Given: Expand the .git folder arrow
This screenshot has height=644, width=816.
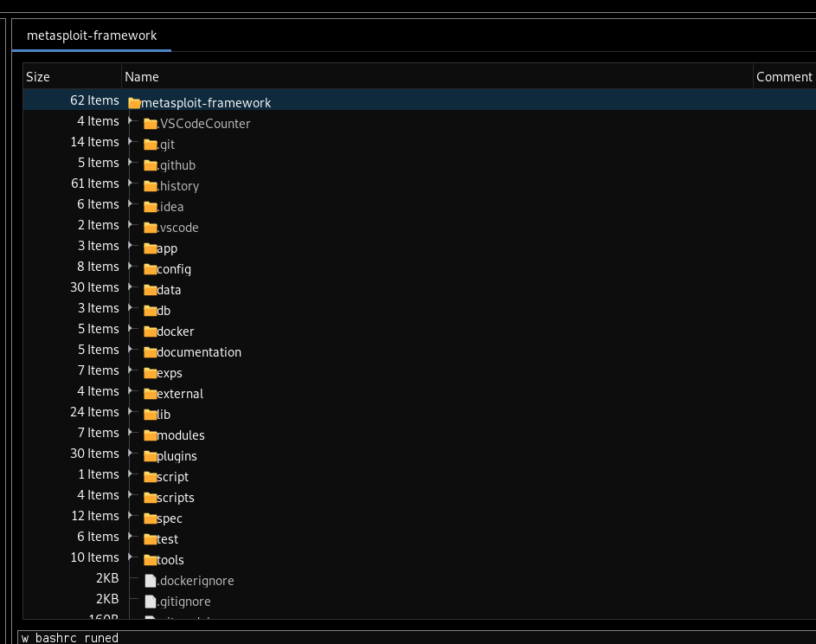Looking at the screenshot, I should click(130, 142).
